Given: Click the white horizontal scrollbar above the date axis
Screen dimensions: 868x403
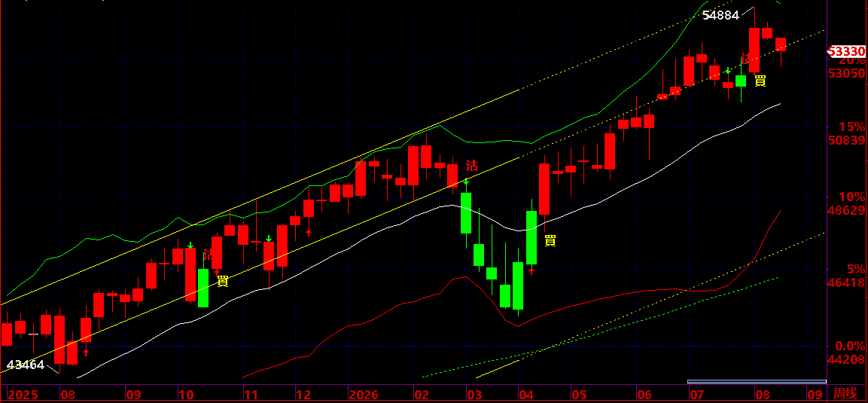Looking at the screenshot, I should click(756, 381).
